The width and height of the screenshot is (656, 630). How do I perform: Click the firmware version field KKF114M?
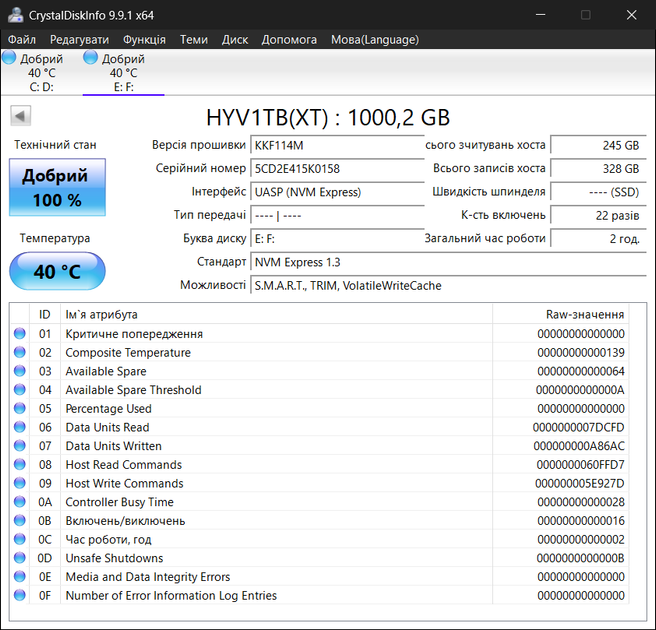pos(337,145)
